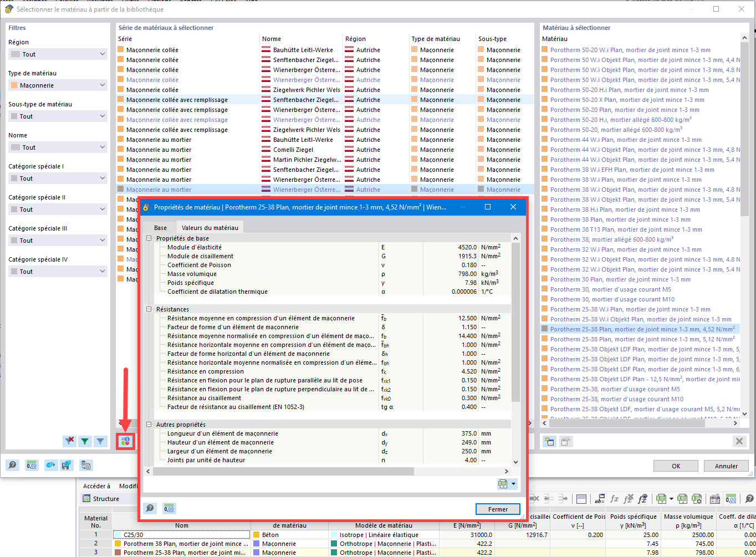756x557 pixels.
Task: Select the Valeurs du matériau tab
Action: point(210,228)
